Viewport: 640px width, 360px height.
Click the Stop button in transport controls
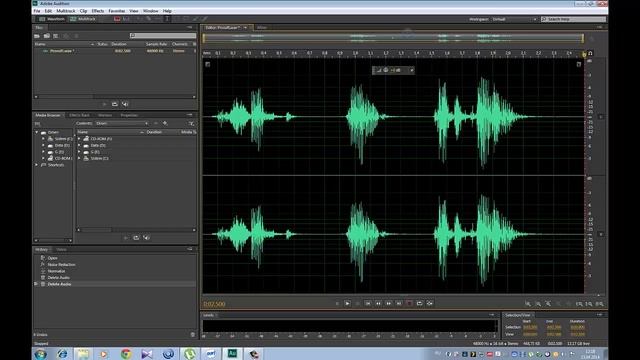pyautogui.click(x=337, y=303)
